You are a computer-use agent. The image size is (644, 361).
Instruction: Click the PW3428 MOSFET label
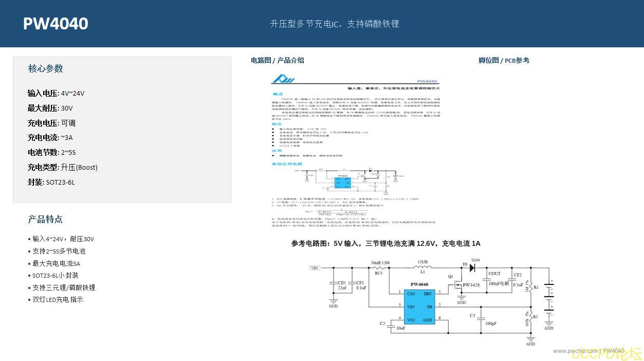click(x=471, y=285)
